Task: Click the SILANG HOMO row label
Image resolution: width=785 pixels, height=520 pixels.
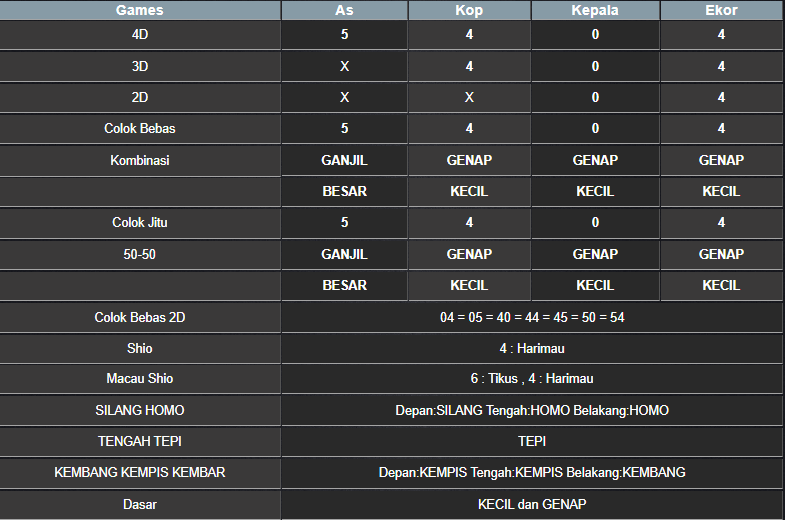Action: 140,410
